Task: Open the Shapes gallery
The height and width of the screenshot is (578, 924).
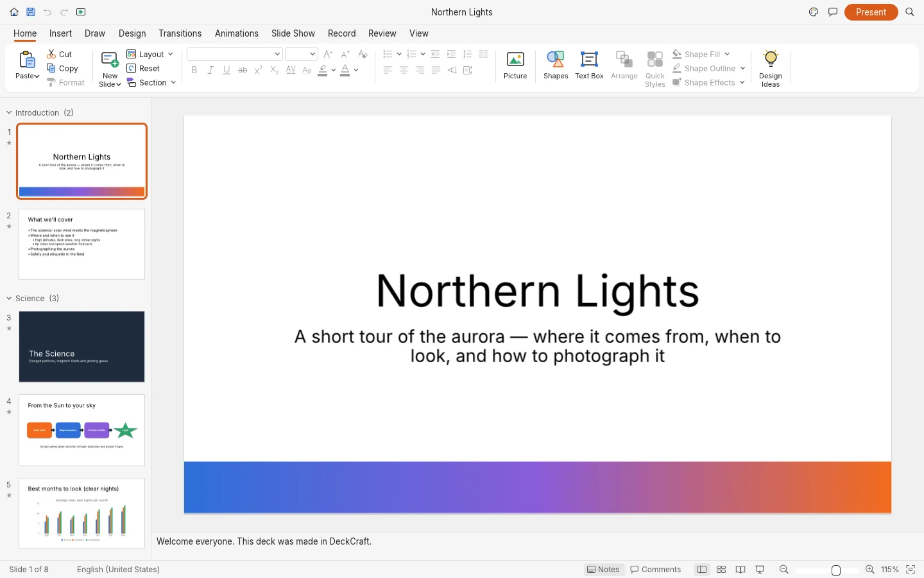Action: (x=556, y=66)
